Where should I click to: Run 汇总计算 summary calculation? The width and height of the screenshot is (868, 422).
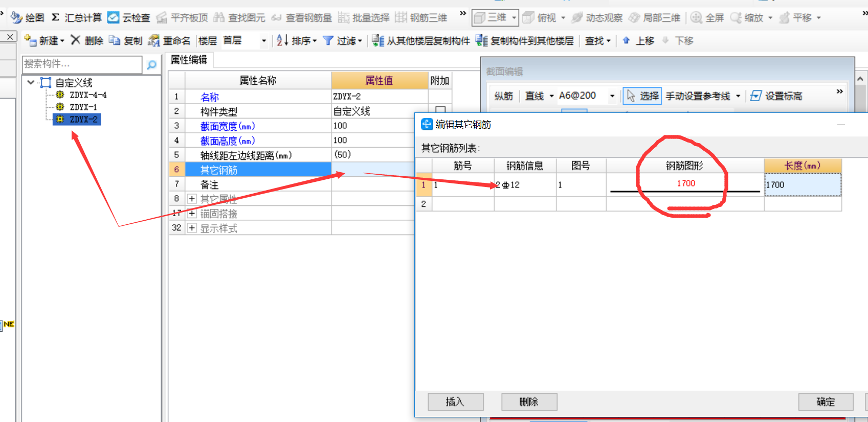point(77,18)
